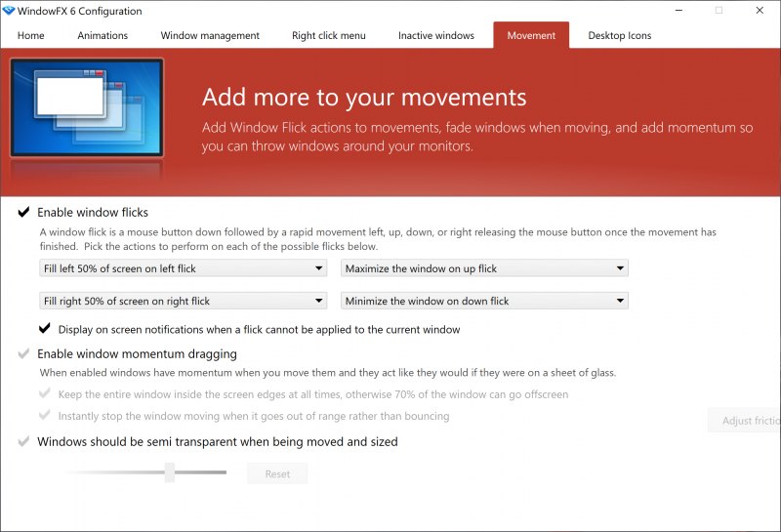Minimize the WindowFX Configuration window
The height and width of the screenshot is (532, 781).
pyautogui.click(x=678, y=11)
